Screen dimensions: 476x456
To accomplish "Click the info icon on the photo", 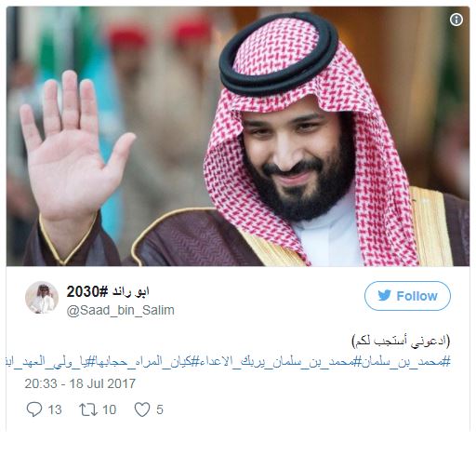I will [456, 20].
